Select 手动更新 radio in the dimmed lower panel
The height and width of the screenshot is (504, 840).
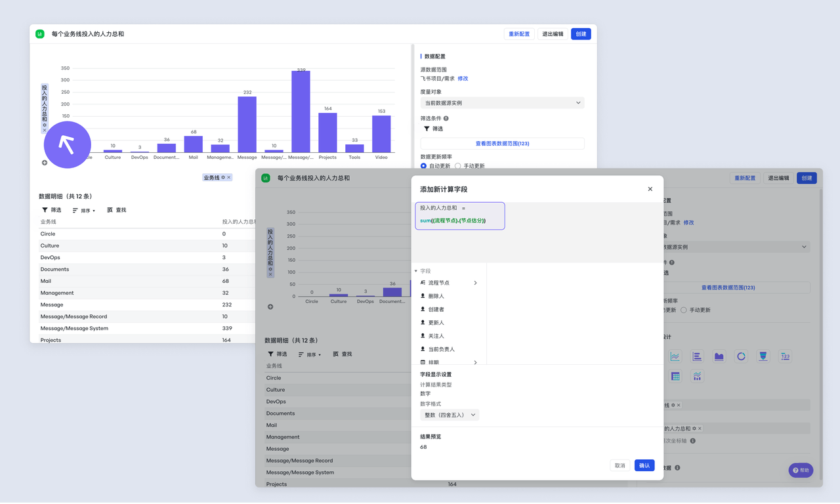(x=684, y=310)
